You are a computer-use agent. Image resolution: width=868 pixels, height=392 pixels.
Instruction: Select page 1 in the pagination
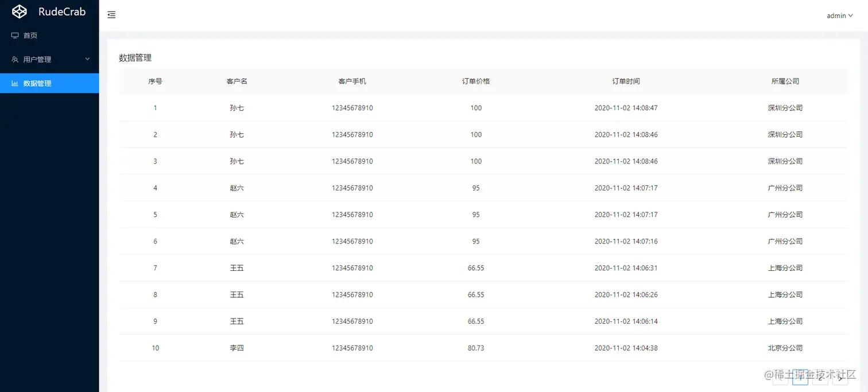[800, 377]
